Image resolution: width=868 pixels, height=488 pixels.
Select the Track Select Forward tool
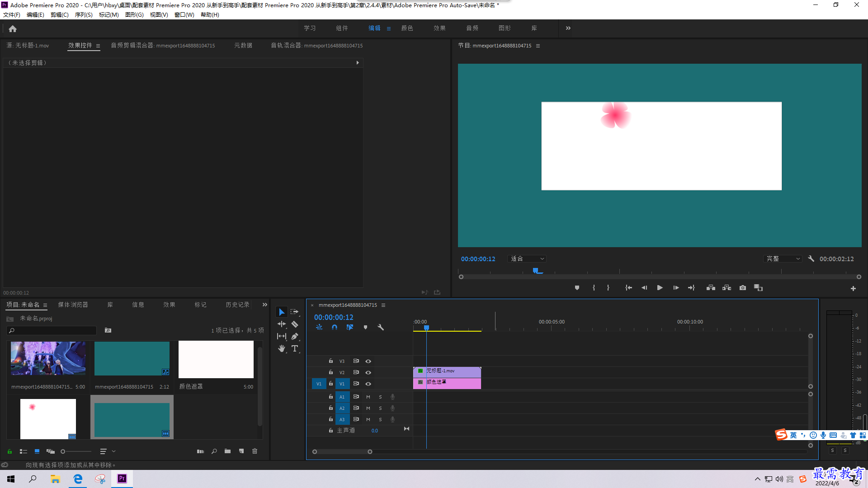pyautogui.click(x=294, y=312)
